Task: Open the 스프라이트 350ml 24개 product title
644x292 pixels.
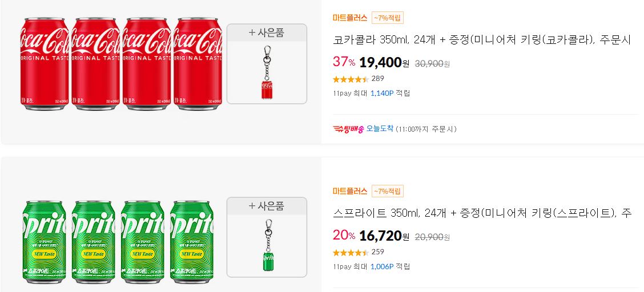Action: (482, 213)
